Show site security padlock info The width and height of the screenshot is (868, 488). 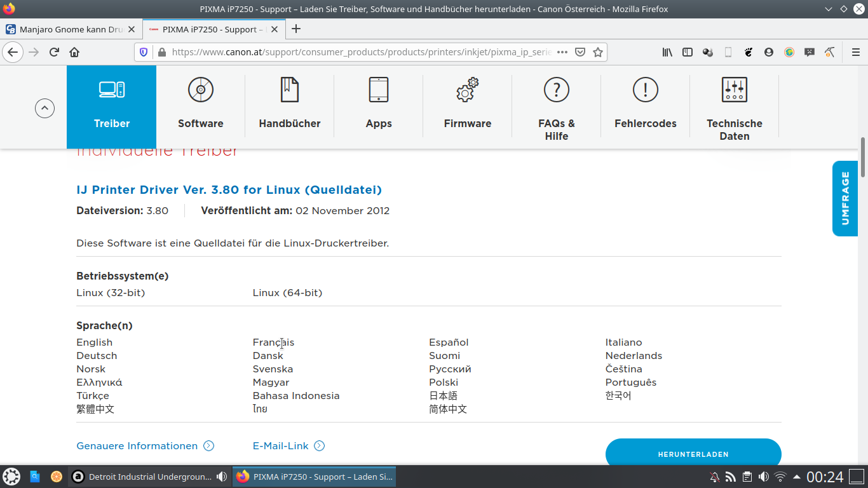point(161,52)
